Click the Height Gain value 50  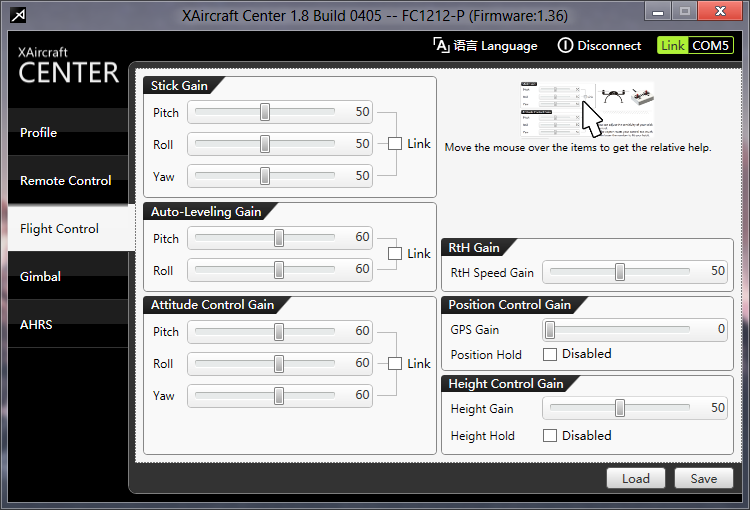coord(717,408)
